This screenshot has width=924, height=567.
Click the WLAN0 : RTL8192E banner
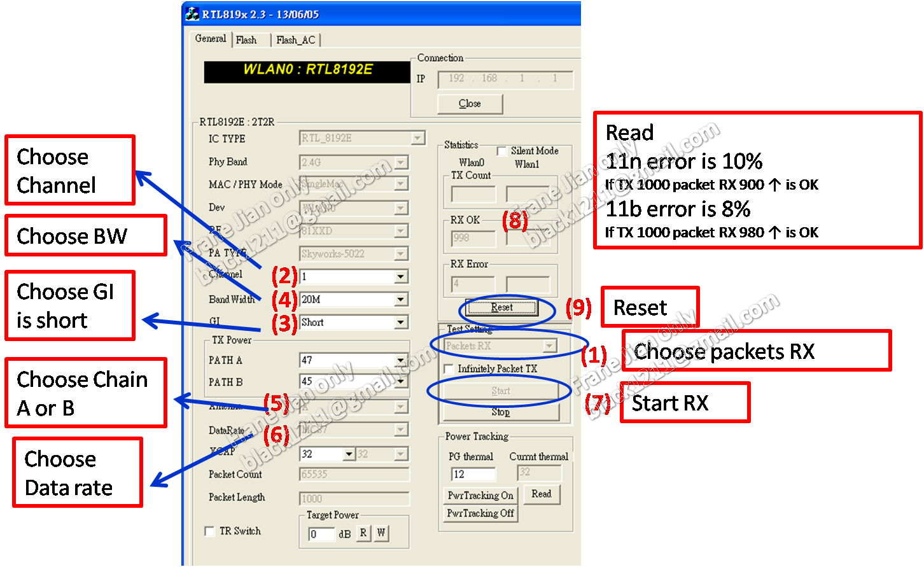point(307,71)
